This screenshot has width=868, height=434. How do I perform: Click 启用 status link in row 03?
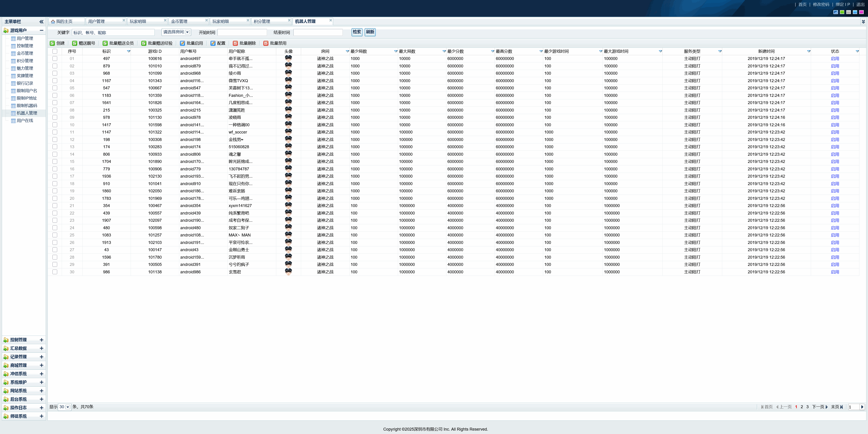point(835,73)
